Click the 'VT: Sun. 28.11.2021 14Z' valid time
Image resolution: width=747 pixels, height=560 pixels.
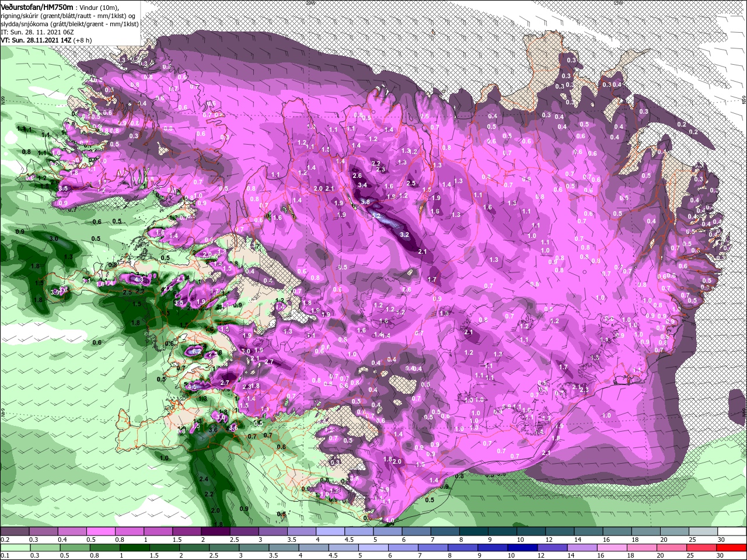[36, 41]
